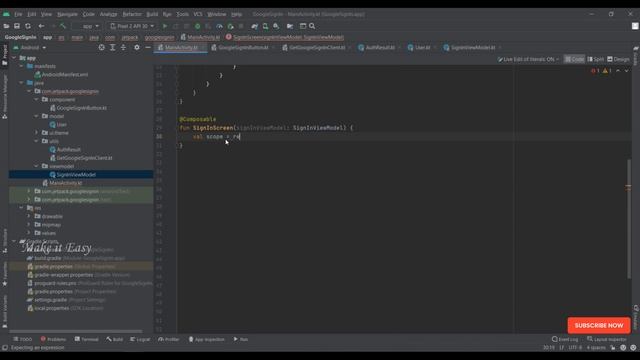The width and height of the screenshot is (640, 360).
Task: Open the Layout Inspector
Action: 607,339
